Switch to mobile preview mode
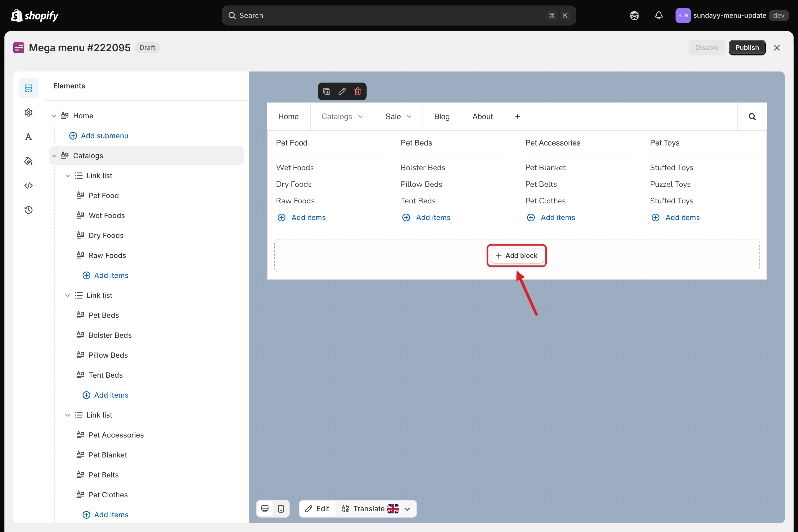This screenshot has width=798, height=532. tap(281, 509)
